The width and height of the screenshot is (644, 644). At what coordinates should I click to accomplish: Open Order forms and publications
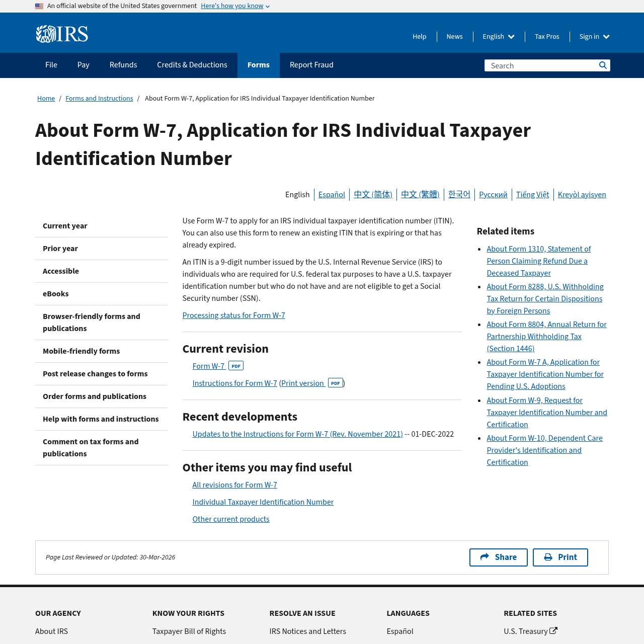101,396
